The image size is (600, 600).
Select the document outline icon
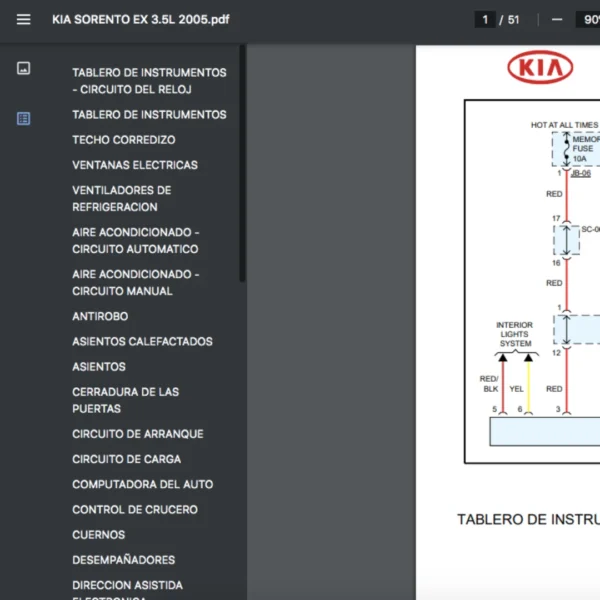coord(24,118)
